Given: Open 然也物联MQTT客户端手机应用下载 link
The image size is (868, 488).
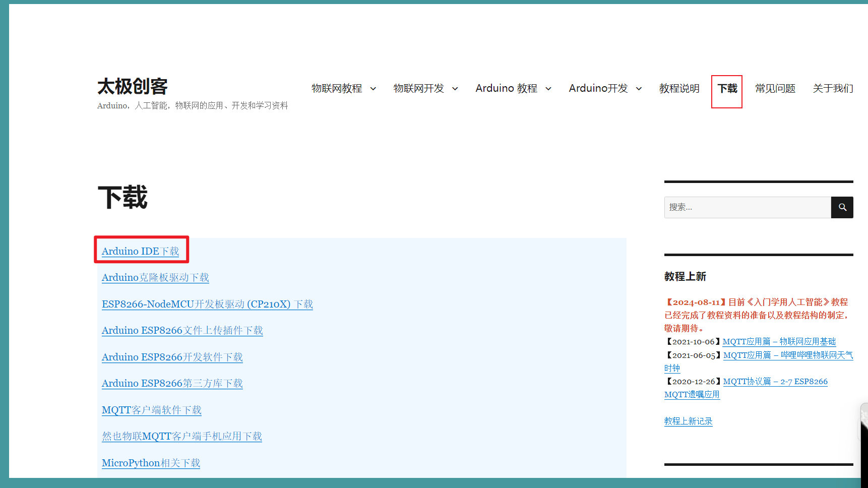Looking at the screenshot, I should (x=182, y=436).
